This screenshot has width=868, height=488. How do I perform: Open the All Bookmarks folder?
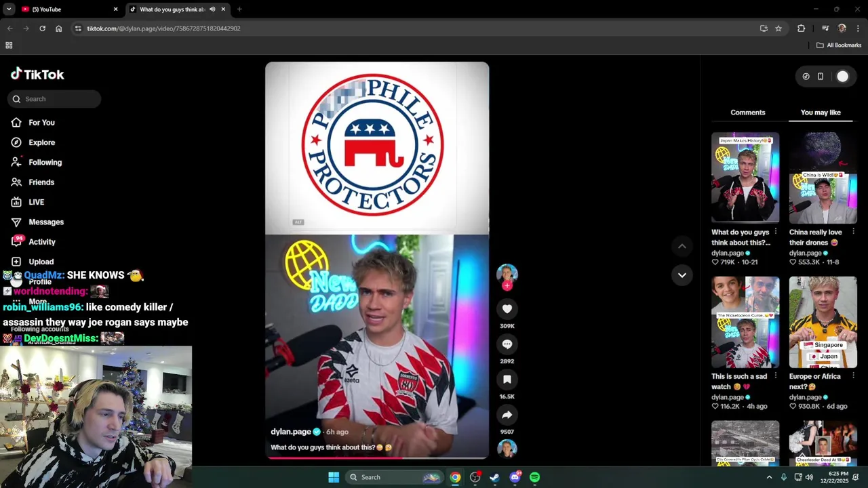click(839, 45)
